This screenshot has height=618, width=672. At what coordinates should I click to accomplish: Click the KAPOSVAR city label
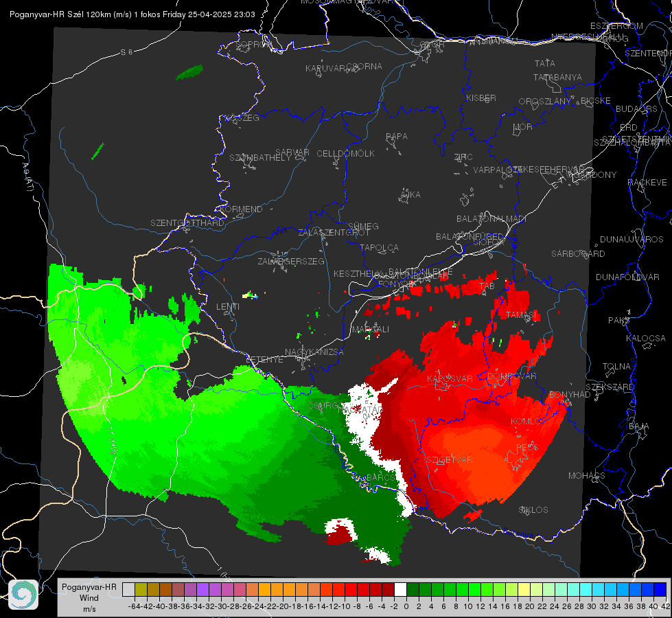pyautogui.click(x=450, y=378)
